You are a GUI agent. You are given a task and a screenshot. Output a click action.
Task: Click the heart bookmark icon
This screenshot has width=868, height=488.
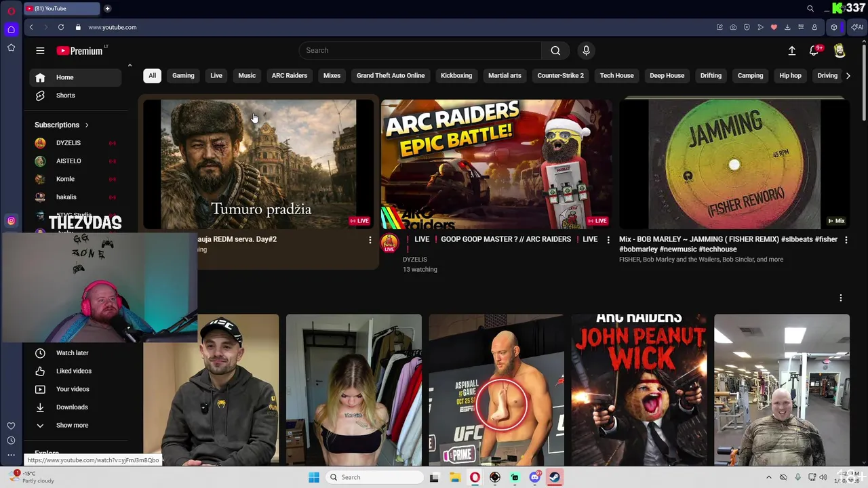coord(774,27)
